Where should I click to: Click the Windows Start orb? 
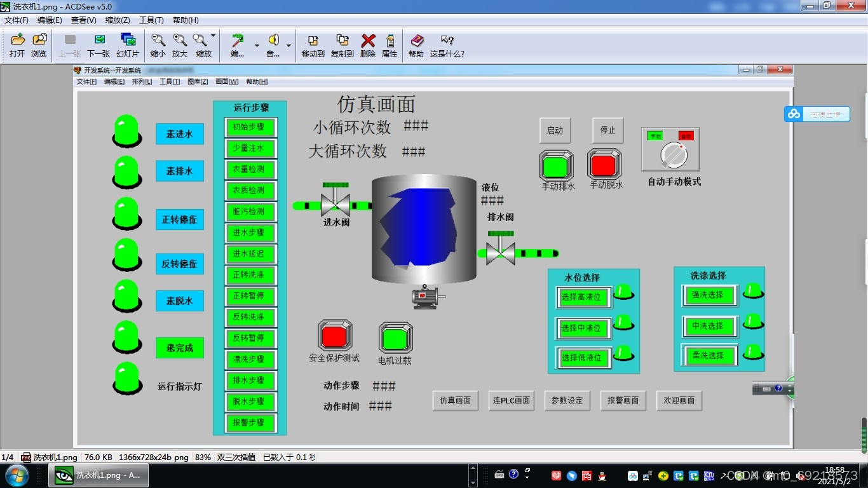pos(17,475)
